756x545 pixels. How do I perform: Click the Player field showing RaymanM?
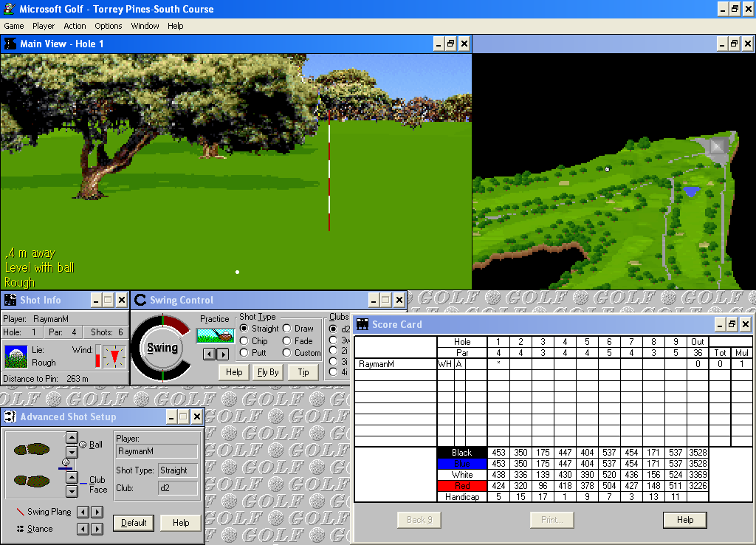coord(157,451)
